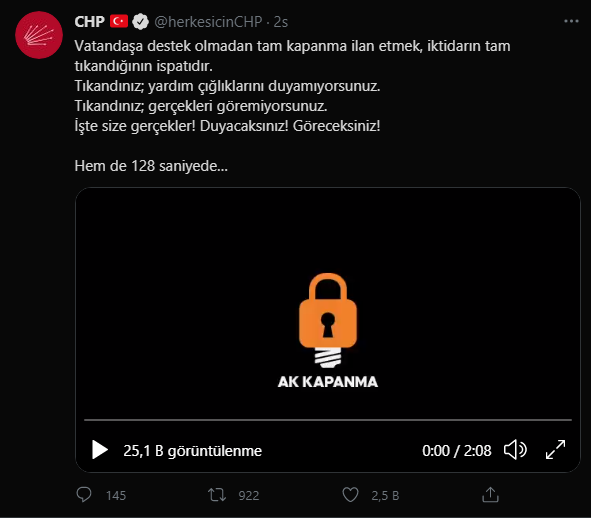Open the @herkesicinCHP profile handle link
Screen dimensions: 591x518
208,22
